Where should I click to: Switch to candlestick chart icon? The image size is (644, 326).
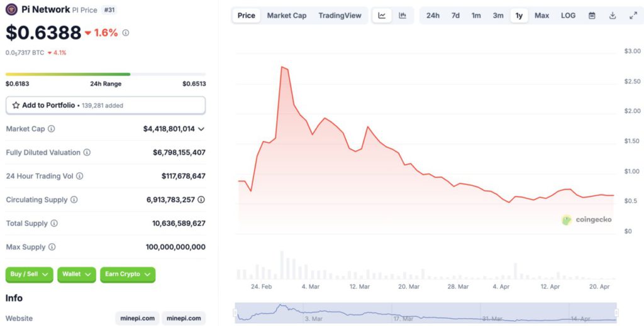click(402, 16)
